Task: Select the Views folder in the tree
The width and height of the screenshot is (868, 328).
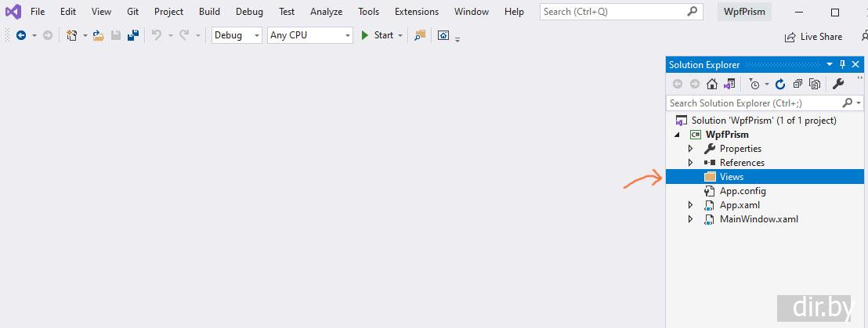Action: point(765,177)
